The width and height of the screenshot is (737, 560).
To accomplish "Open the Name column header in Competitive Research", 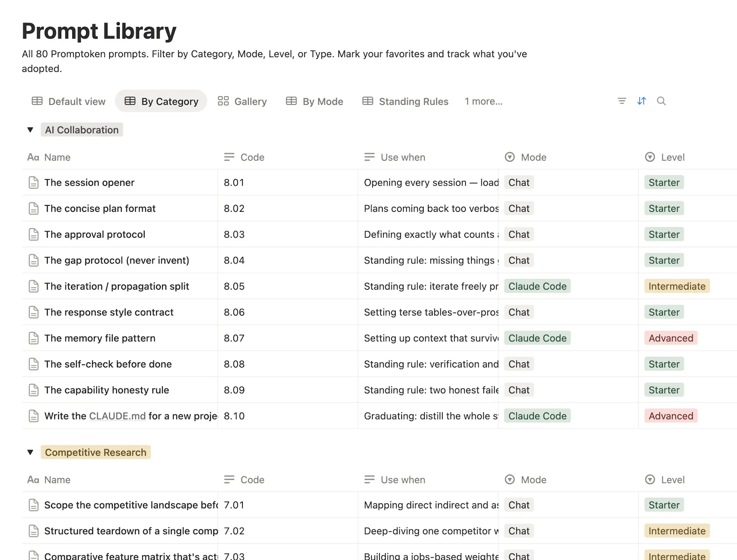I will [x=49, y=479].
